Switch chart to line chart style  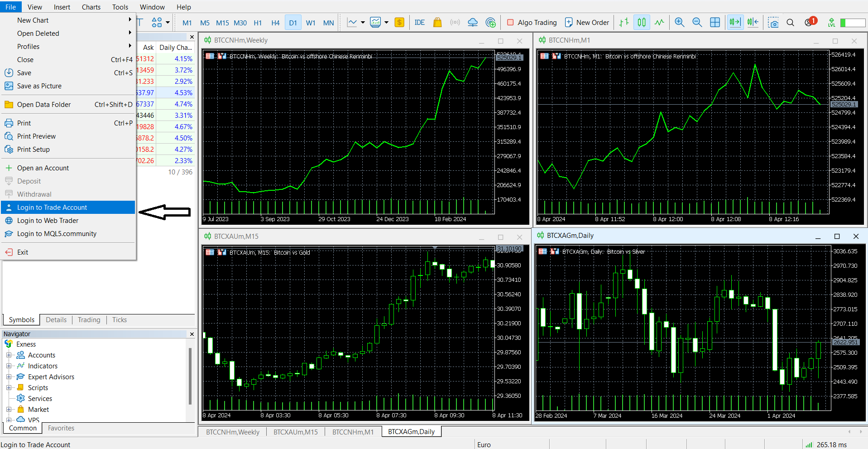pyautogui.click(x=659, y=22)
